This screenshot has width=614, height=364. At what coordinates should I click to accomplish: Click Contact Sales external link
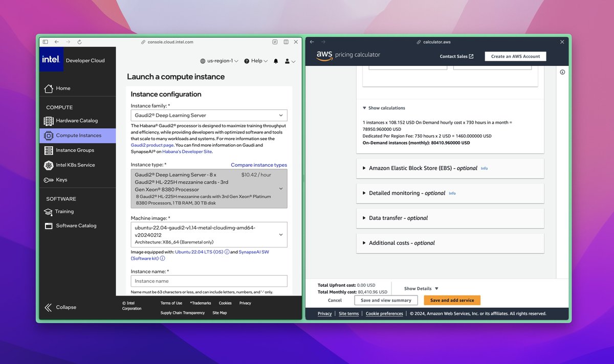pyautogui.click(x=456, y=56)
